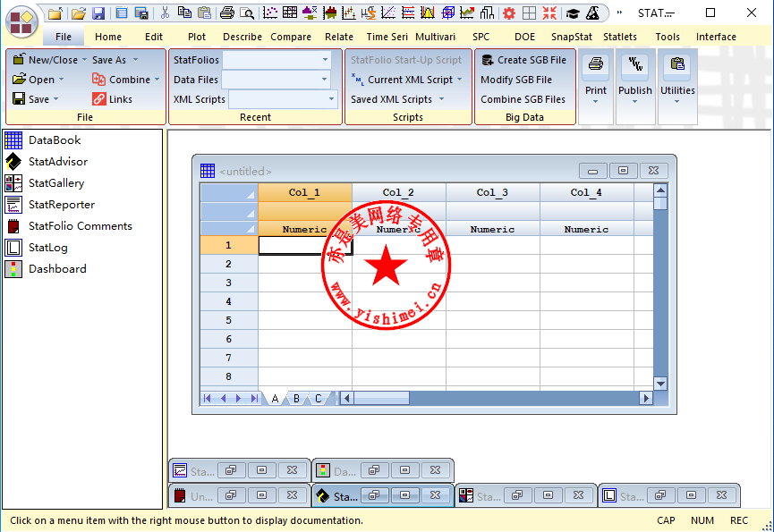The image size is (774, 532).
Task: Click the printer icon in top toolbar
Action: click(226, 13)
